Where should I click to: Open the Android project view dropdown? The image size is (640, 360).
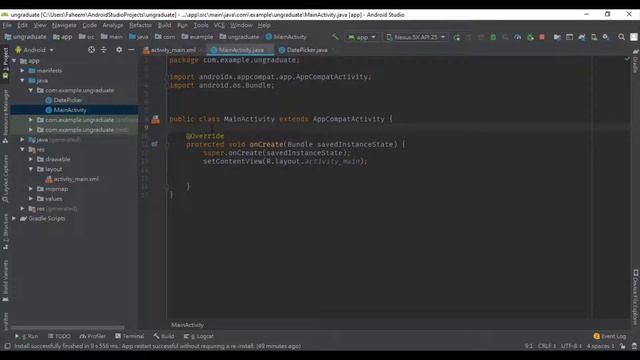[34, 50]
